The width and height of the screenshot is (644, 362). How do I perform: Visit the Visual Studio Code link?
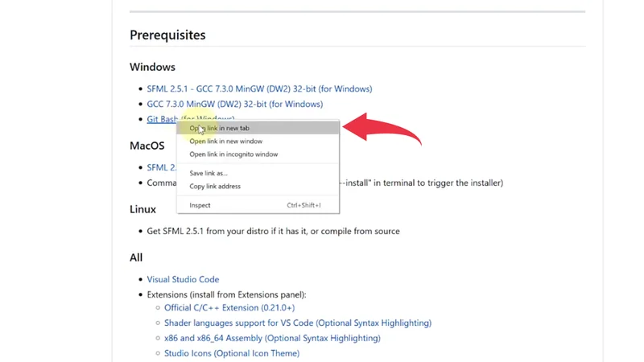[183, 279]
